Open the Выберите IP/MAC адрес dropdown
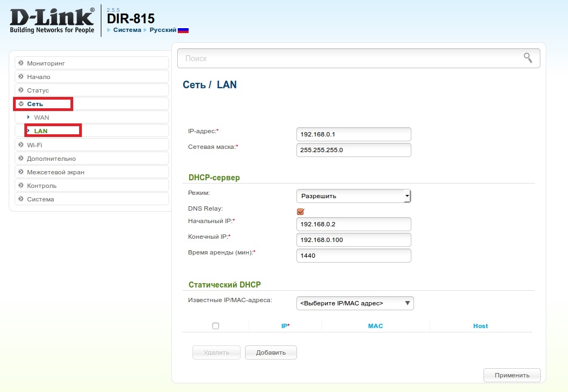The height and width of the screenshot is (392, 568). tap(354, 303)
